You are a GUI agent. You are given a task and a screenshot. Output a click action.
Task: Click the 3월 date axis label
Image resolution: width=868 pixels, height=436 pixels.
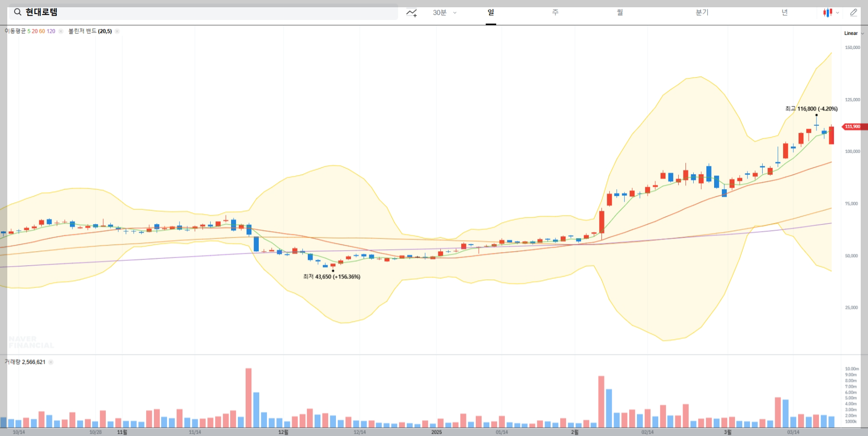click(x=728, y=432)
